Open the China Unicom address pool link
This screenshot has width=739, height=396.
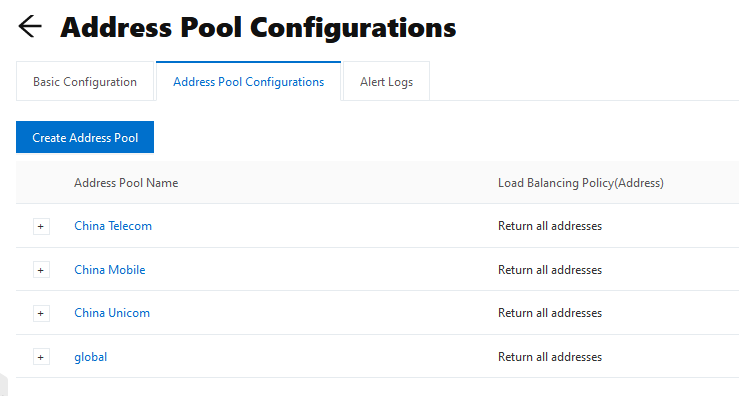[112, 313]
